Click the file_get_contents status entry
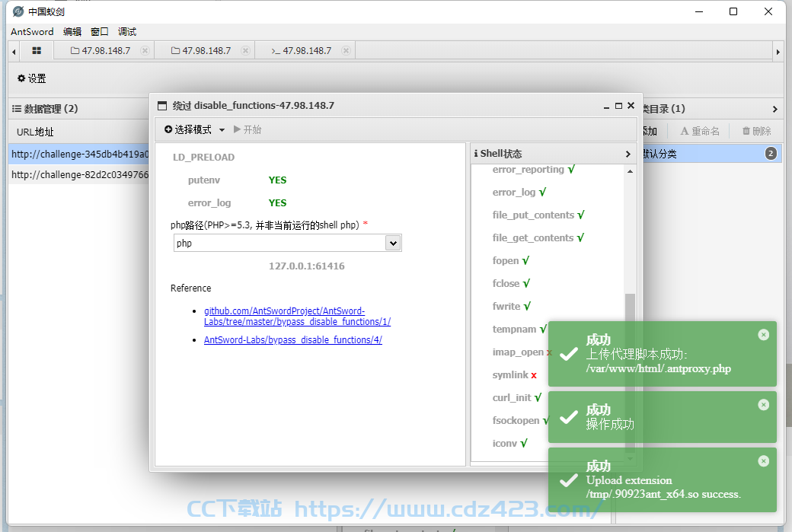This screenshot has width=792, height=532. click(538, 237)
